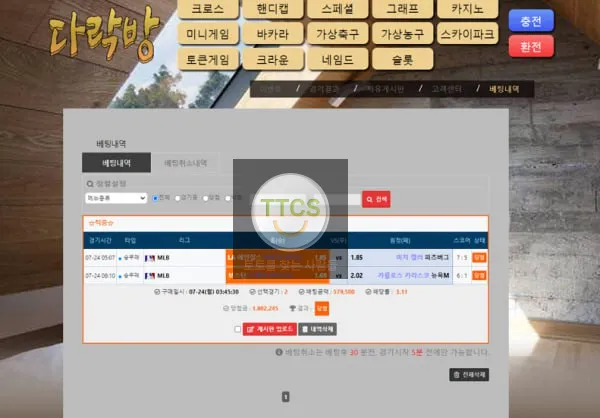Go to the 크라운 page
The height and width of the screenshot is (418, 600).
point(272,59)
